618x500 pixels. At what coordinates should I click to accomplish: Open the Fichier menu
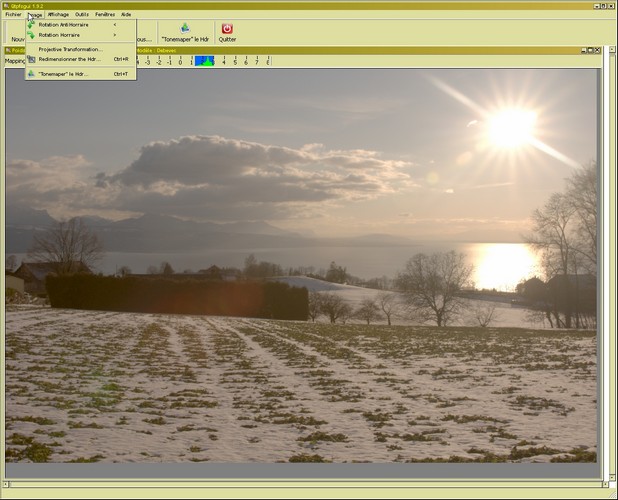(13, 15)
